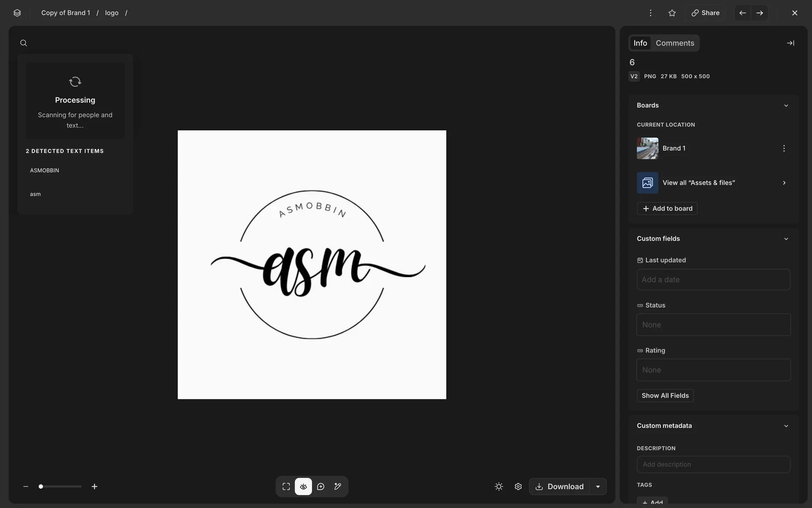This screenshot has height=508, width=812.
Task: Click the add comment bubble icon
Action: (x=321, y=486)
